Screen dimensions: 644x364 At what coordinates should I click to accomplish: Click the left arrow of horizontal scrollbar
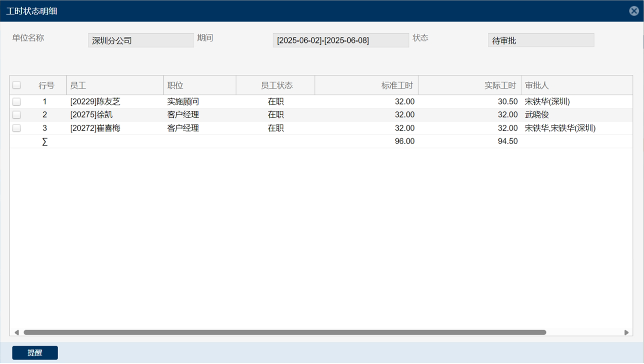coord(17,332)
